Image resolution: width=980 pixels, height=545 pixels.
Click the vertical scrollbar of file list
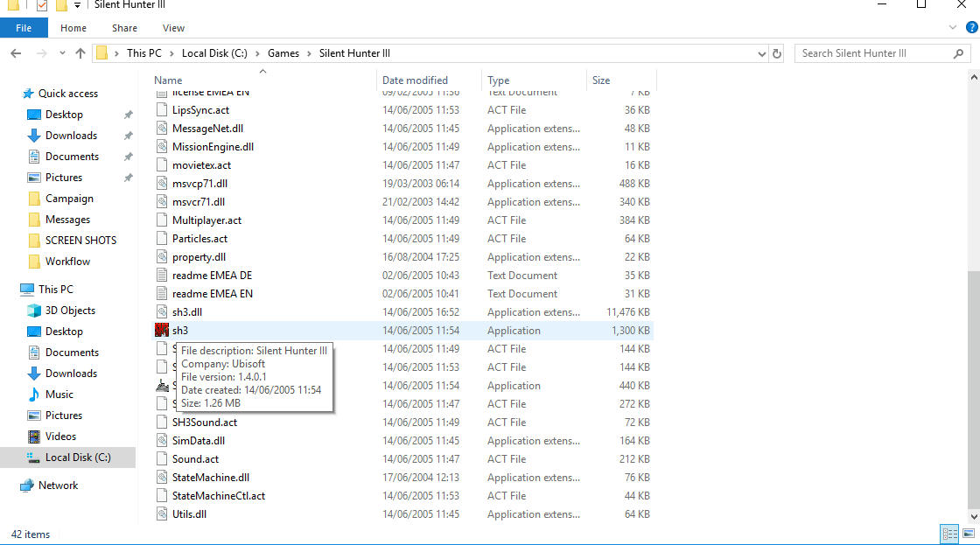pyautogui.click(x=973, y=385)
